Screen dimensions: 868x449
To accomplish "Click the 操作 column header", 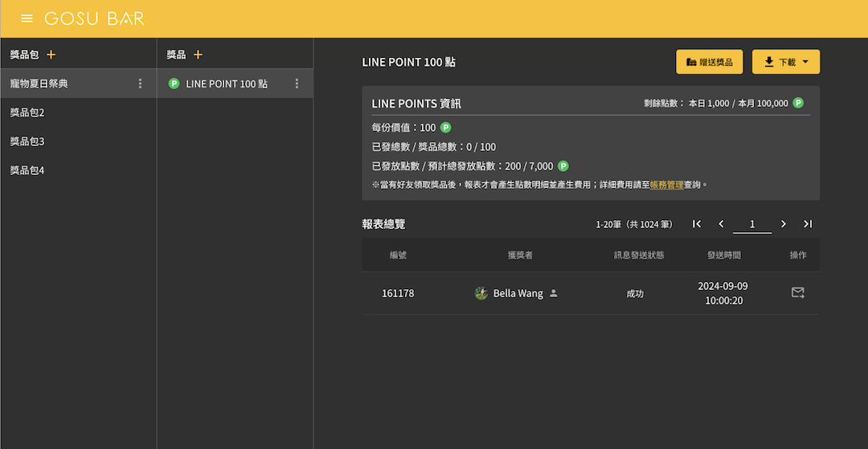I will pyautogui.click(x=798, y=255).
